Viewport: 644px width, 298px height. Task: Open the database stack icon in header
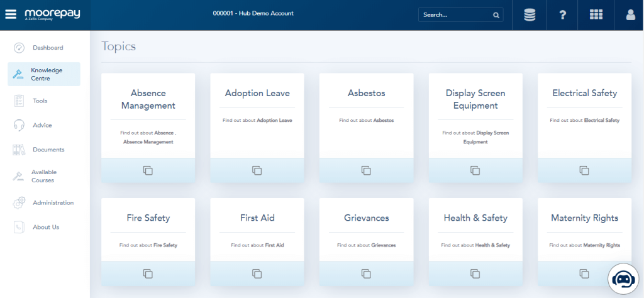click(x=530, y=15)
